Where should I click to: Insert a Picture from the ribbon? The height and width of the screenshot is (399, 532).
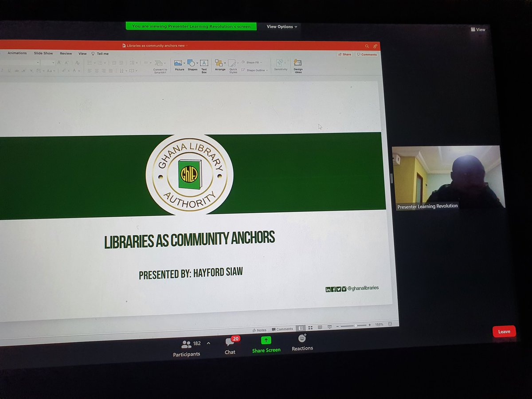178,65
